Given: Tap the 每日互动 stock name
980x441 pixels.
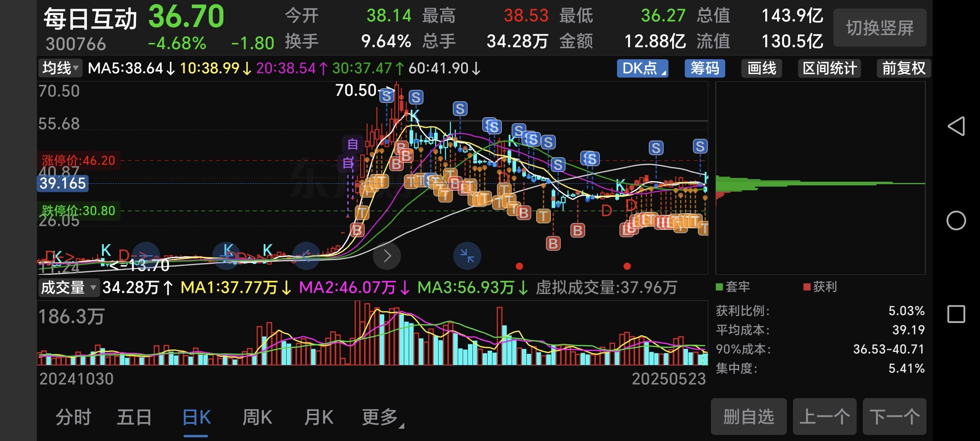Looking at the screenshot, I should click(x=90, y=19).
